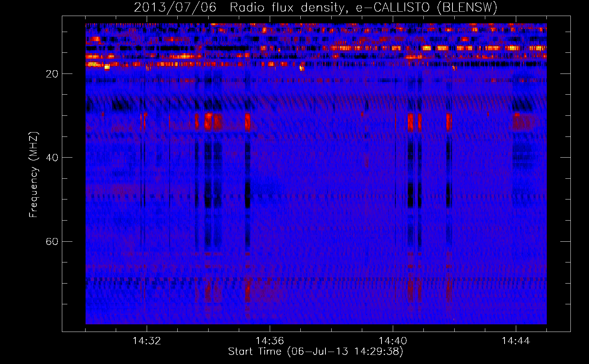
Task: Click the 14:44 time tick label
Action: coord(516,341)
